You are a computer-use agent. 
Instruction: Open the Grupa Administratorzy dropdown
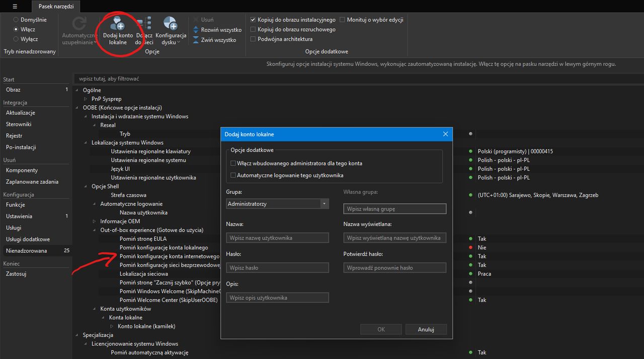tap(324, 204)
